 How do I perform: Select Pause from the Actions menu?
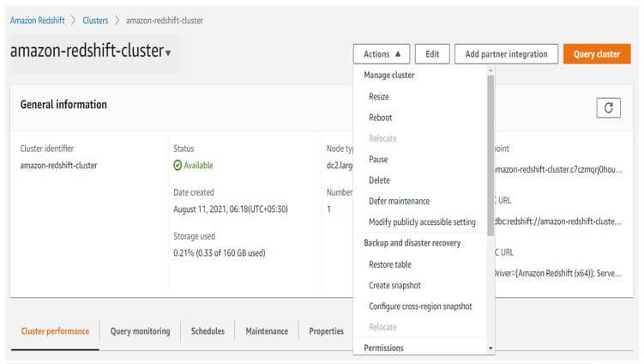[x=378, y=160]
